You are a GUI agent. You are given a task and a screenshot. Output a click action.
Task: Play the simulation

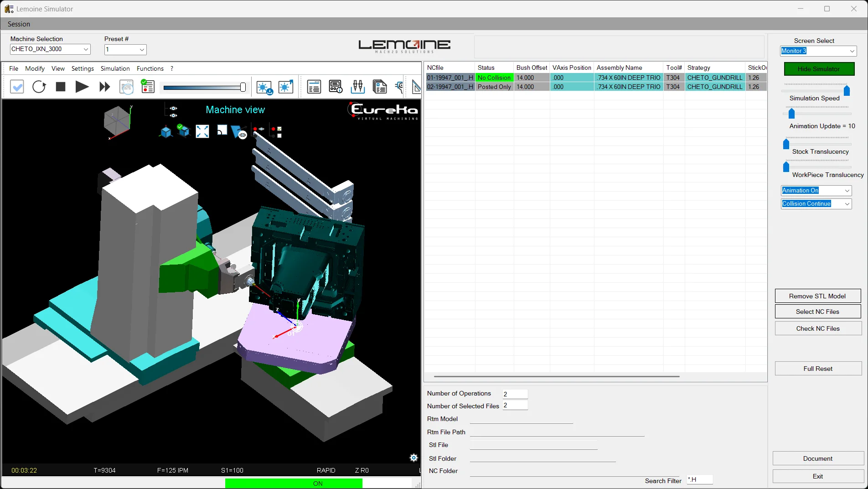coord(82,87)
